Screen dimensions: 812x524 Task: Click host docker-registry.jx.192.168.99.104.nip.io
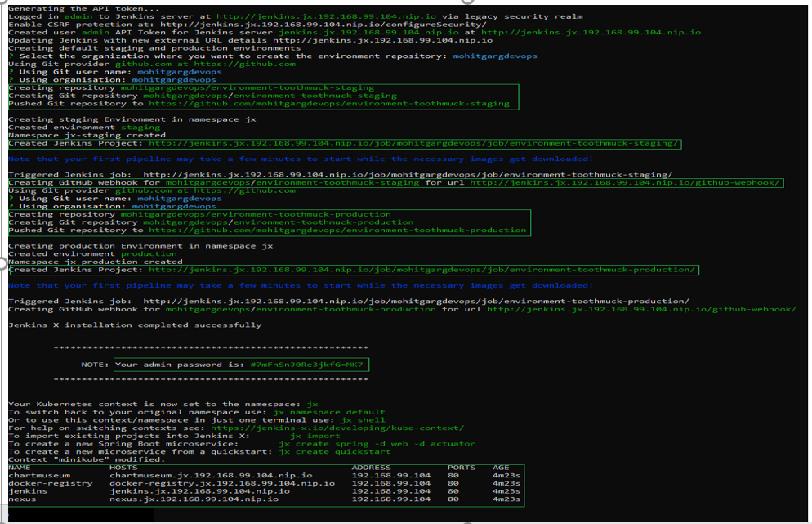point(222,483)
